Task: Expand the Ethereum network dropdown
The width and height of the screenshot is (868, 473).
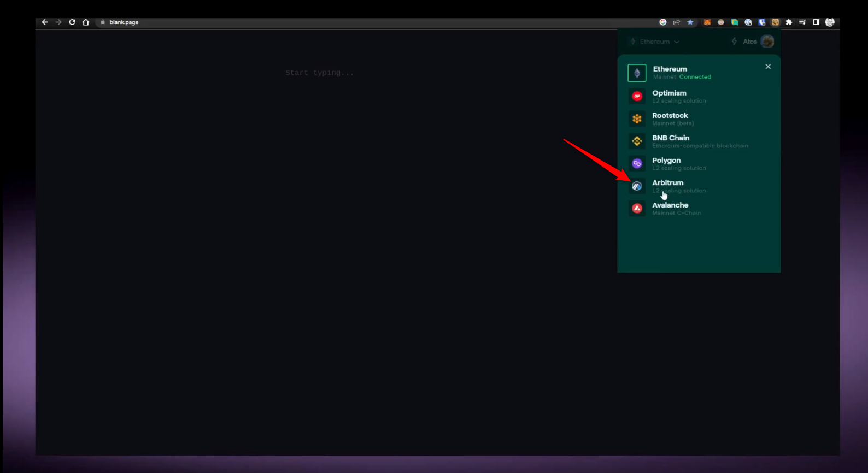Action: 654,42
